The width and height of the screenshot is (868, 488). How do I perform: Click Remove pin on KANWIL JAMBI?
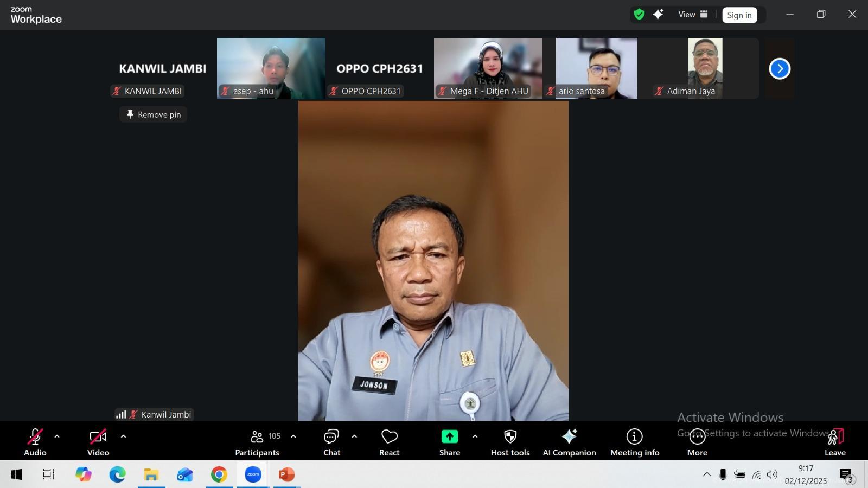[x=153, y=114]
